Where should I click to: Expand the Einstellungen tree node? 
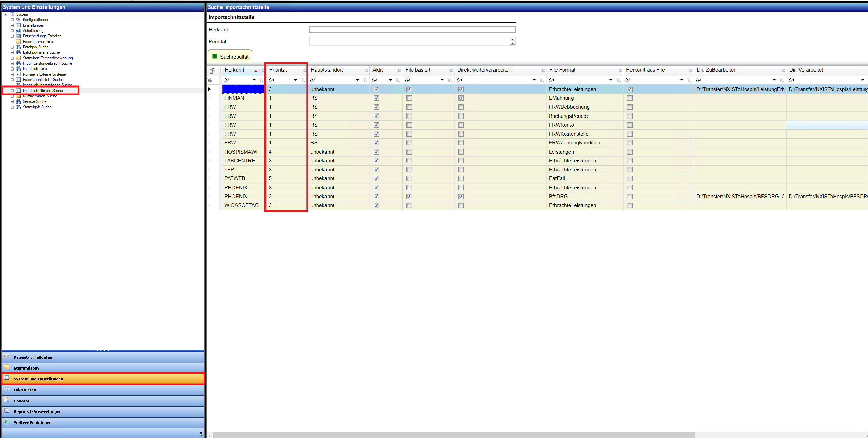coord(12,25)
